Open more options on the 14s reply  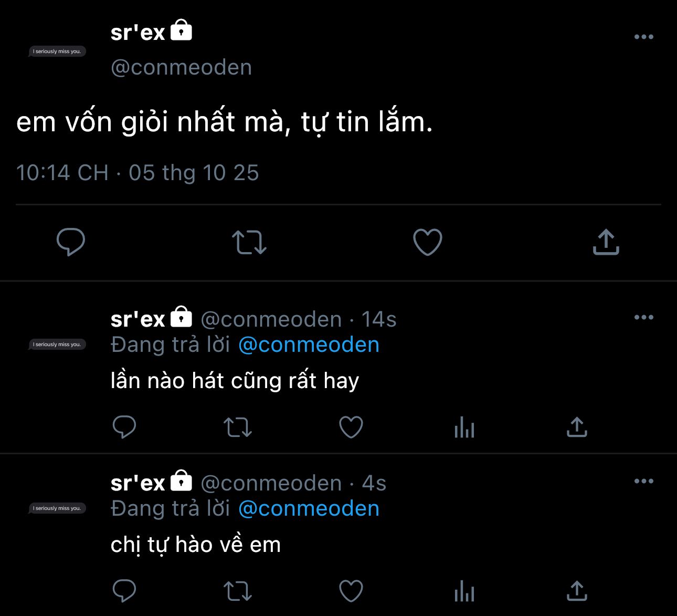[x=644, y=317]
